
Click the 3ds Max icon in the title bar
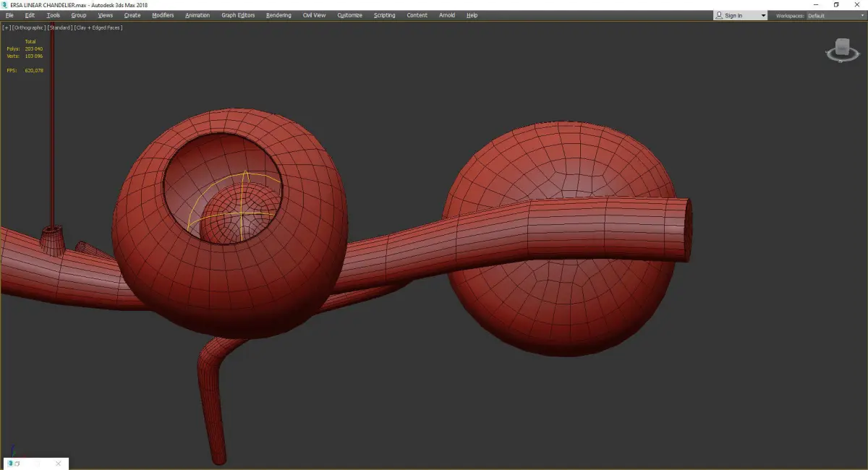[x=5, y=5]
